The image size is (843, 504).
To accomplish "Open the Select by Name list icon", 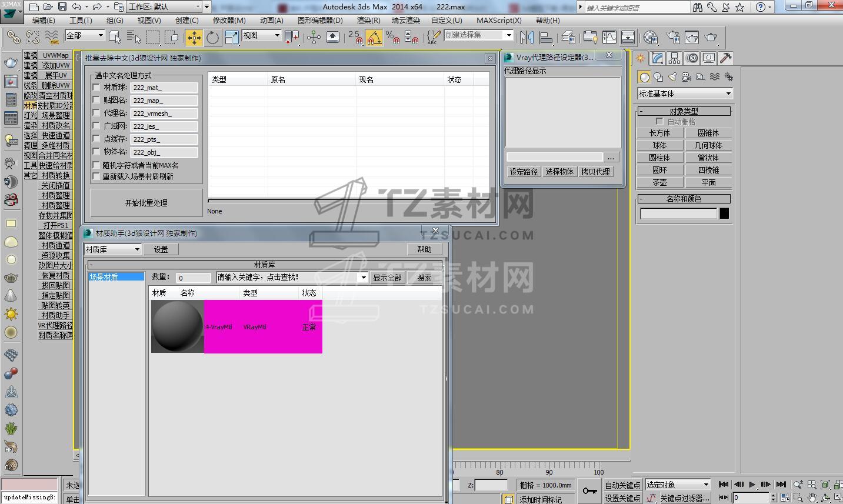I will (134, 38).
